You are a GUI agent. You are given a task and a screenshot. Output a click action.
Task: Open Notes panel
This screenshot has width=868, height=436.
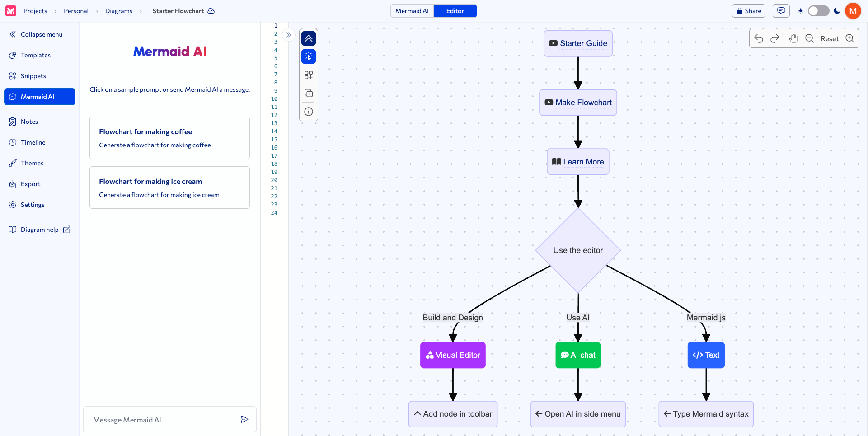[40, 122]
